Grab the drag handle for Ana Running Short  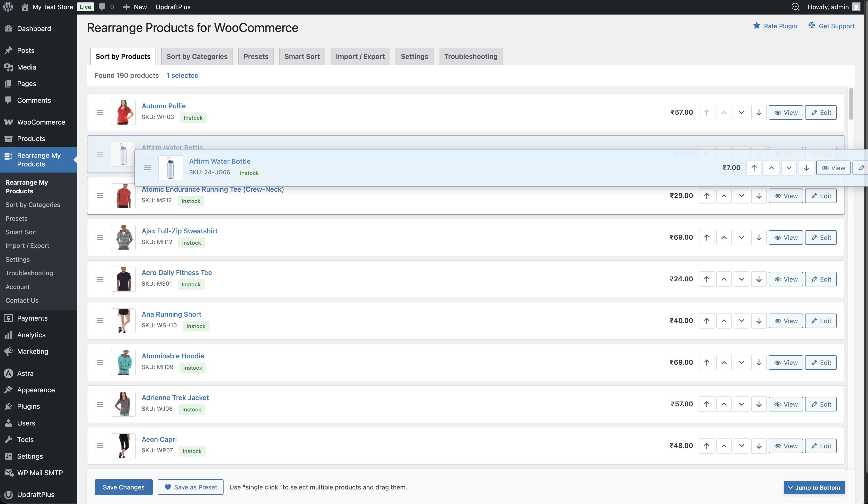coord(100,321)
